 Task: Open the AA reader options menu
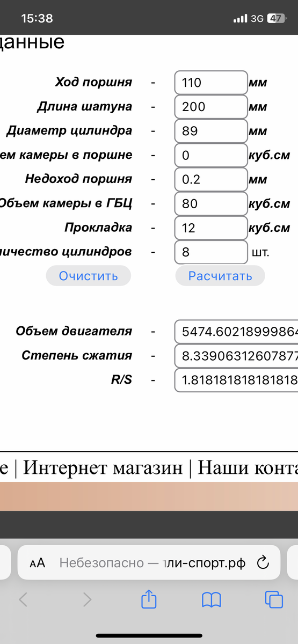pyautogui.click(x=38, y=563)
